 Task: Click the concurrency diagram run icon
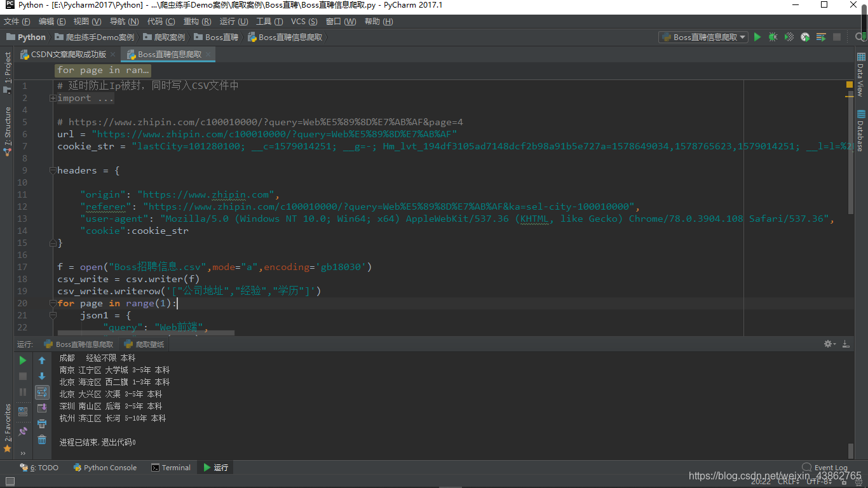[821, 37]
